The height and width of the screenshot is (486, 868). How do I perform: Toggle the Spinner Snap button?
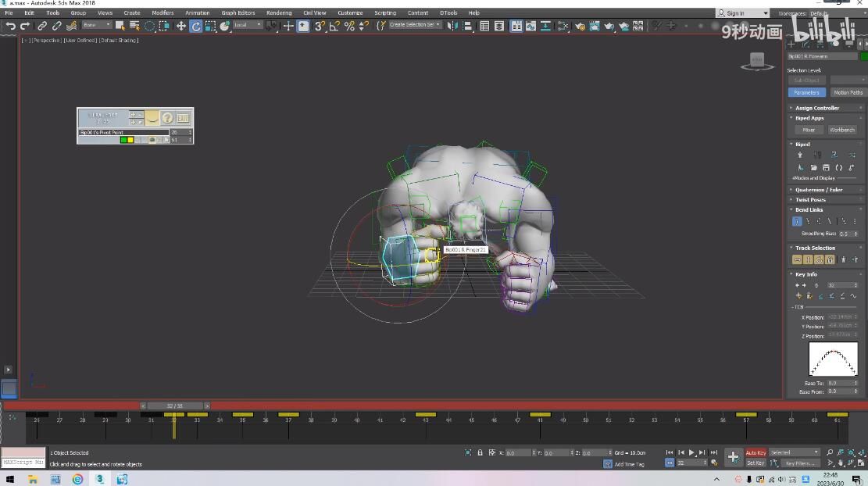tap(364, 26)
